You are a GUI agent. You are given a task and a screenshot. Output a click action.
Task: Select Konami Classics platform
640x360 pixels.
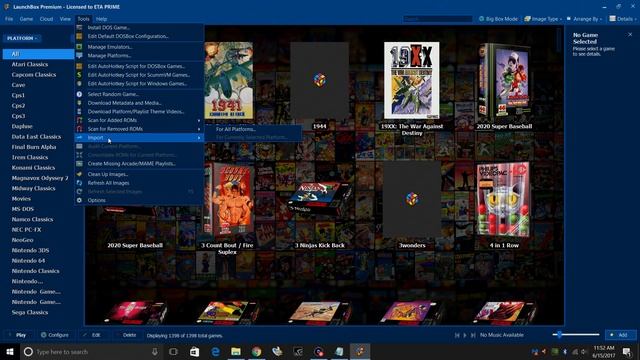click(x=33, y=168)
